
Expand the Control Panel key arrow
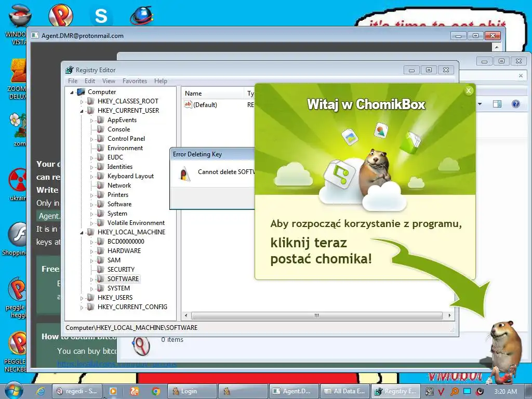click(x=91, y=139)
